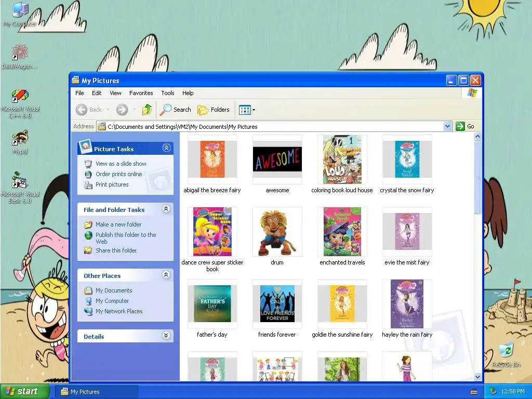Viewport: 532px width, 399px height.
Task: Click the 12:58 PM taskbar clock
Action: tap(513, 392)
